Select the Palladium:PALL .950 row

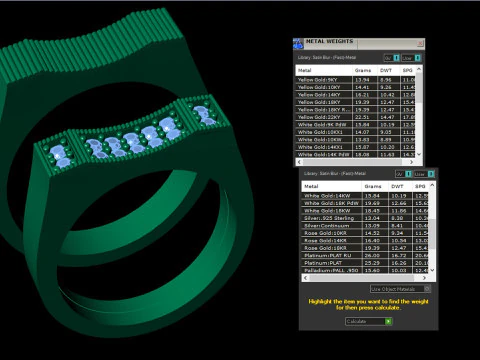365,270
